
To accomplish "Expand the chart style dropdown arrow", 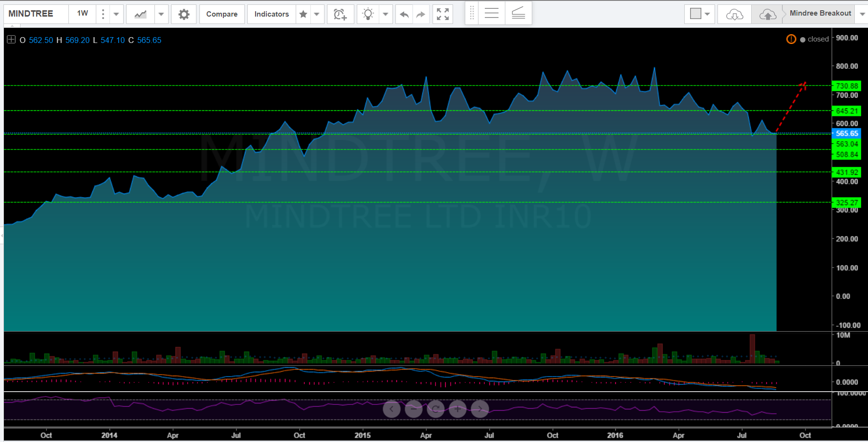I will pos(161,14).
